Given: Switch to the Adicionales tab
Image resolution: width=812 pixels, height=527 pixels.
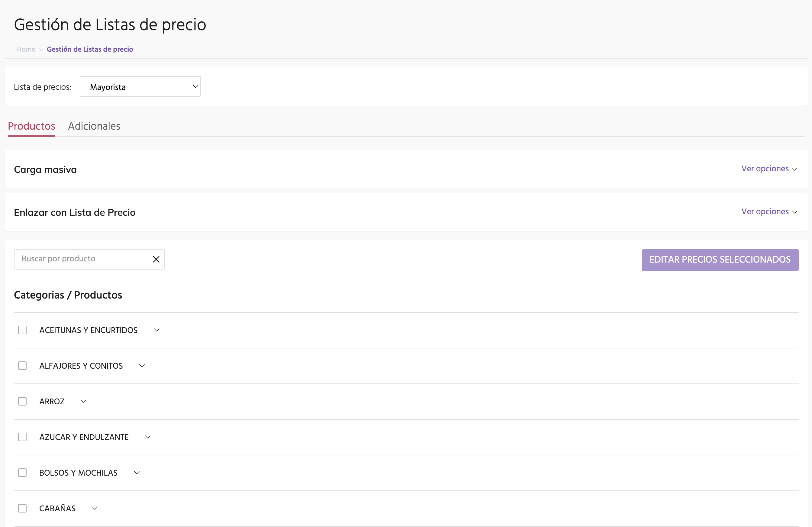Looking at the screenshot, I should pos(94,126).
